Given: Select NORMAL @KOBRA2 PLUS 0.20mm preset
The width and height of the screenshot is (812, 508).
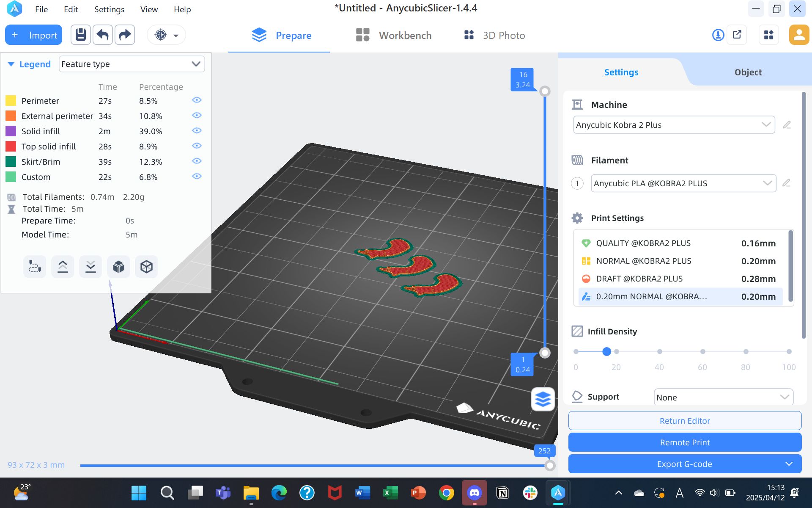Looking at the screenshot, I should (680, 261).
